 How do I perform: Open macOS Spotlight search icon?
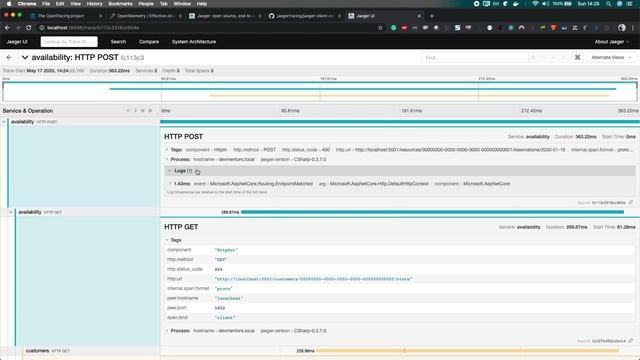tap(609, 4)
